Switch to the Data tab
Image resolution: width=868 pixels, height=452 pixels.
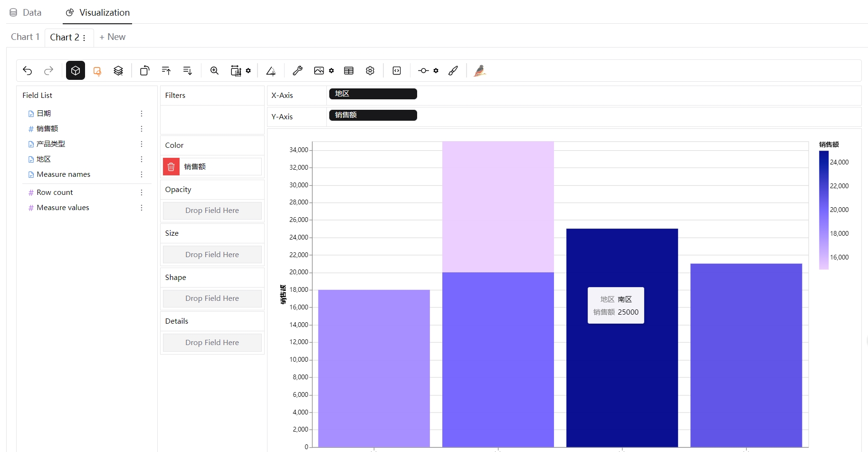point(26,12)
